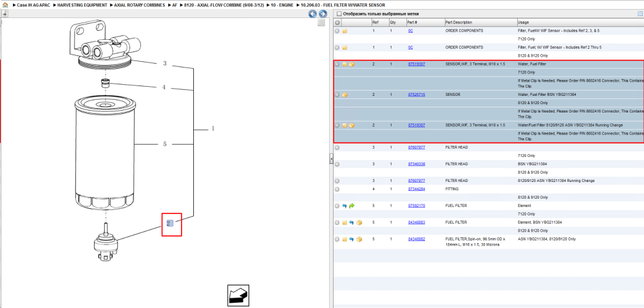Open part link 87525715
The width and height of the screenshot is (644, 308).
(x=417, y=95)
